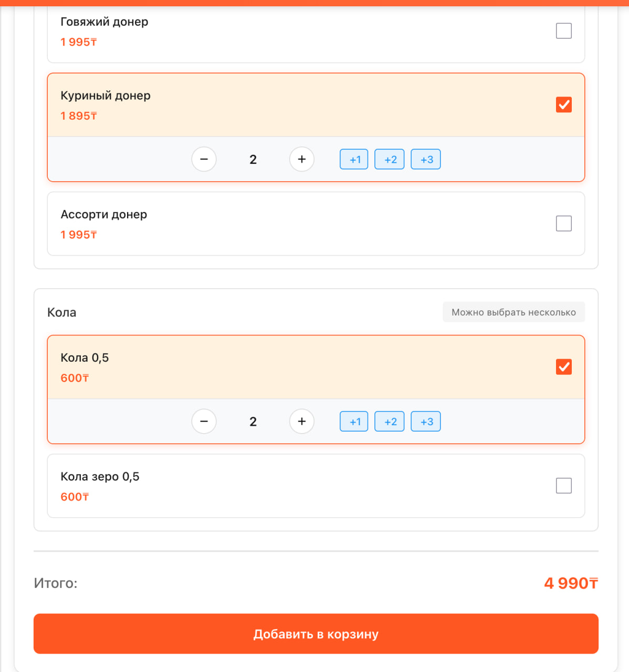This screenshot has width=629, height=672.
Task: Add +1 to Кола 0,5 quantity
Action: 354,422
